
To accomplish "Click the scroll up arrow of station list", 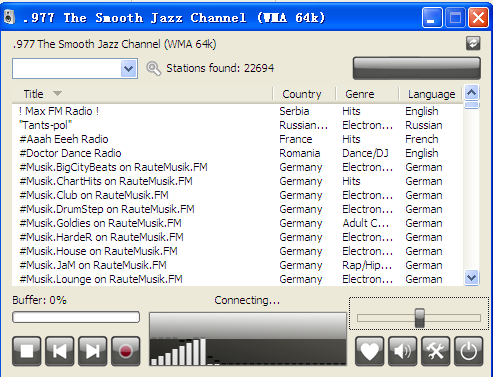I will [x=471, y=92].
